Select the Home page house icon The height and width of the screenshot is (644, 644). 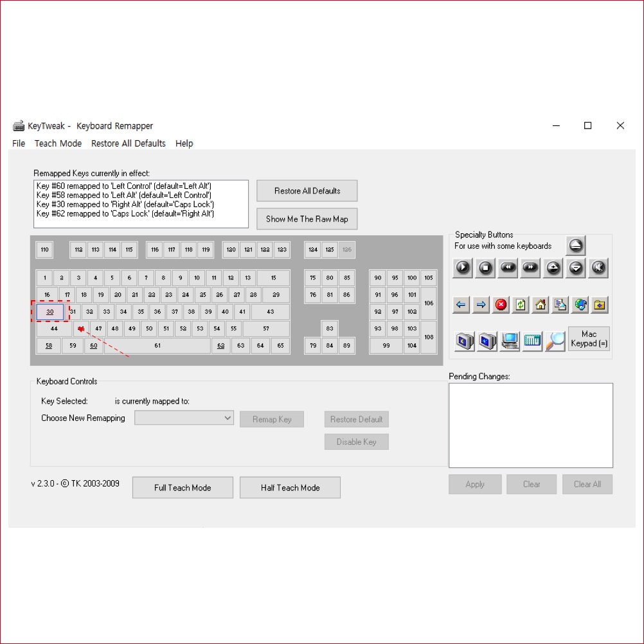coord(541,305)
